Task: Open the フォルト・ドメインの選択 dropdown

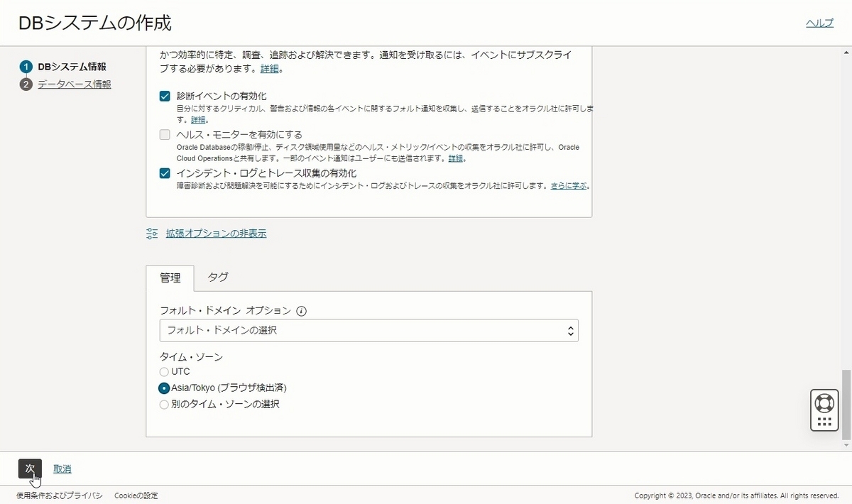Action: (368, 329)
